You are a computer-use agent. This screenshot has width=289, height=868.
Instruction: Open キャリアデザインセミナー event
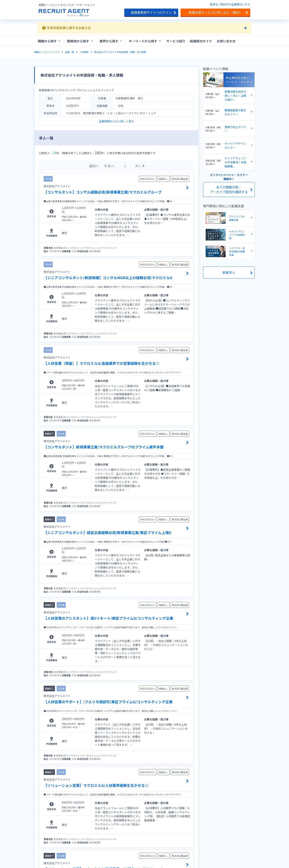[x=235, y=146]
